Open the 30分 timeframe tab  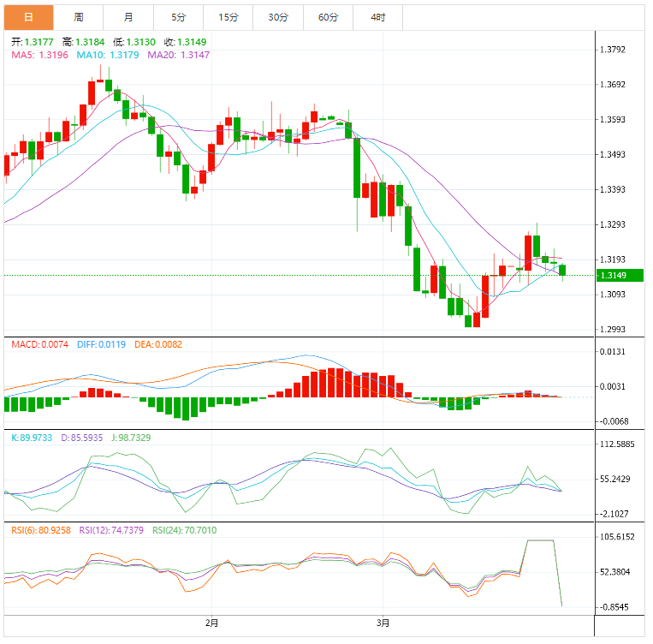click(278, 17)
